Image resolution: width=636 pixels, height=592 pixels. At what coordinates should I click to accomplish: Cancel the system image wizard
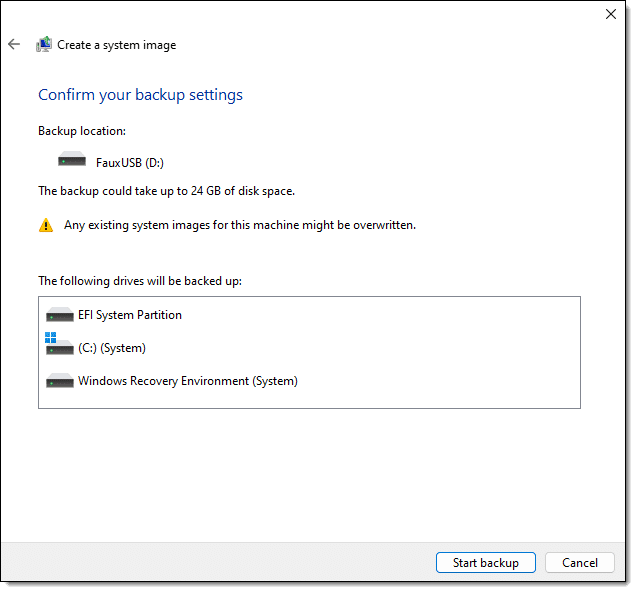pyautogui.click(x=580, y=562)
